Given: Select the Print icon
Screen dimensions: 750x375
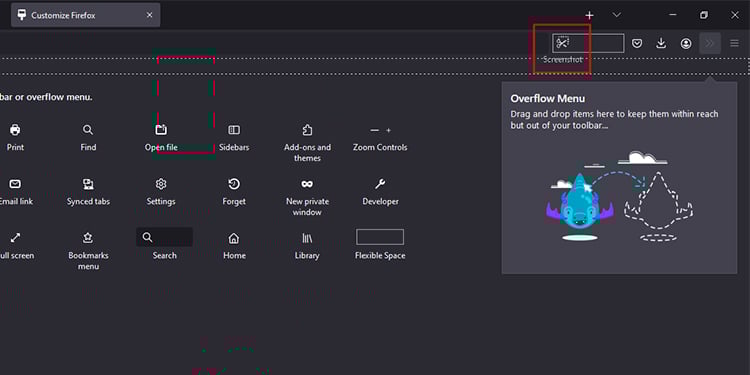Looking at the screenshot, I should coord(15,130).
